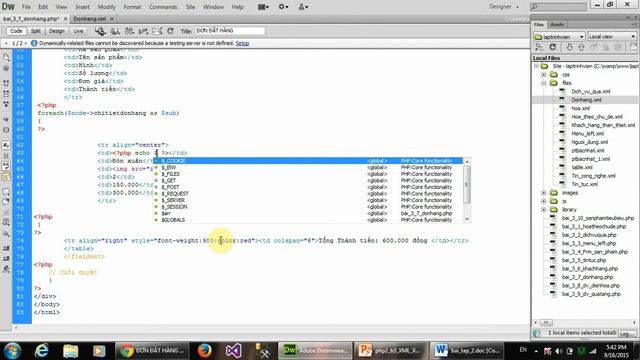This screenshot has height=360, width=640.
Task: Close the bai_3_7_donhang.php tab
Action: point(65,19)
